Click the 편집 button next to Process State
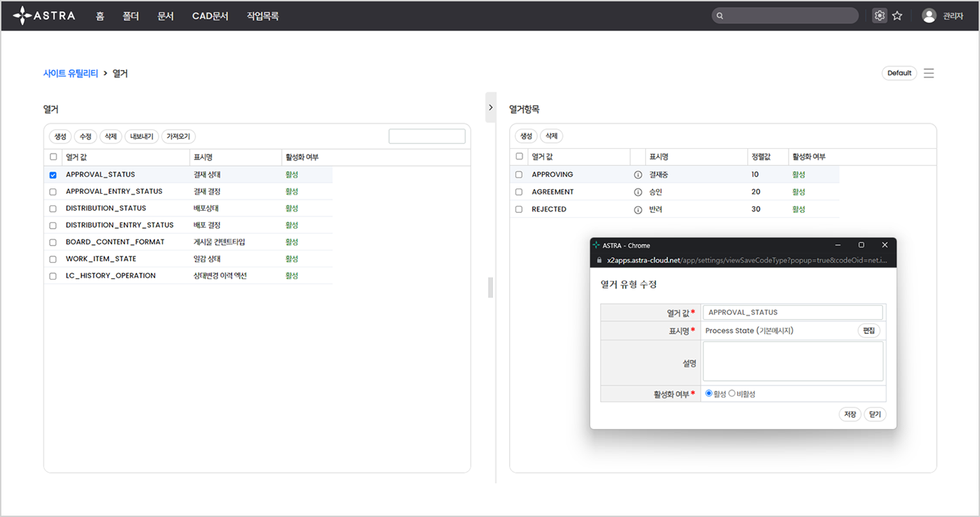Viewport: 980px width, 517px height. (x=868, y=331)
